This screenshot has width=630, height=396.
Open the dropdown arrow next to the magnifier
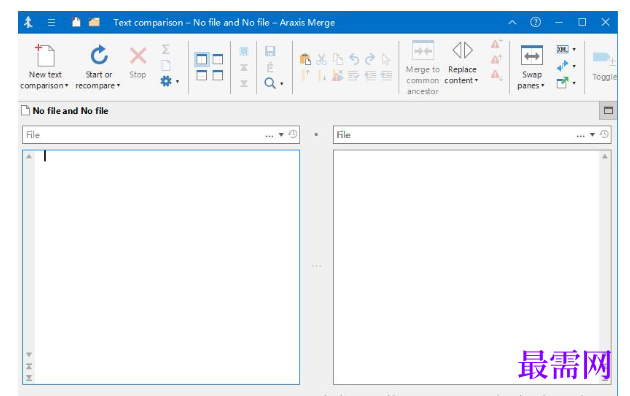pyautogui.click(x=282, y=84)
